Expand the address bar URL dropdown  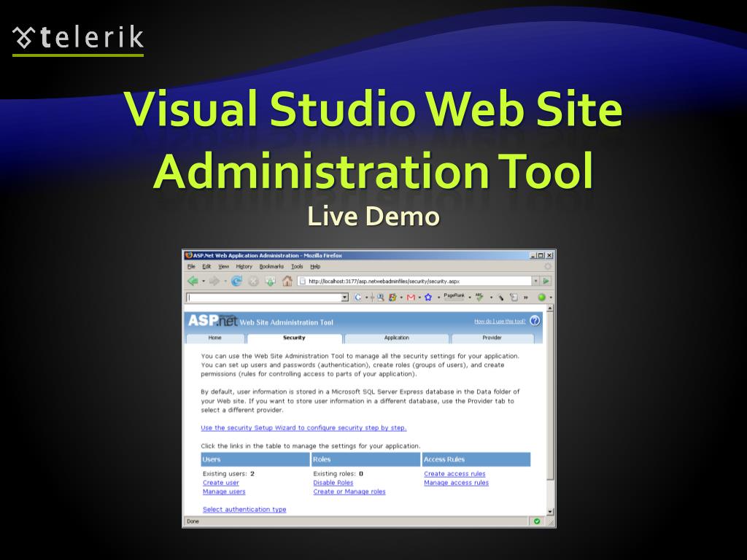pos(536,281)
